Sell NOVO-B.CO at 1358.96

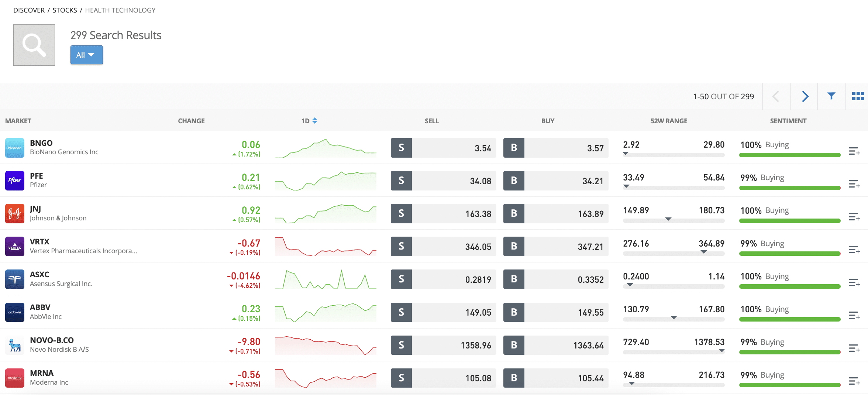coord(443,345)
